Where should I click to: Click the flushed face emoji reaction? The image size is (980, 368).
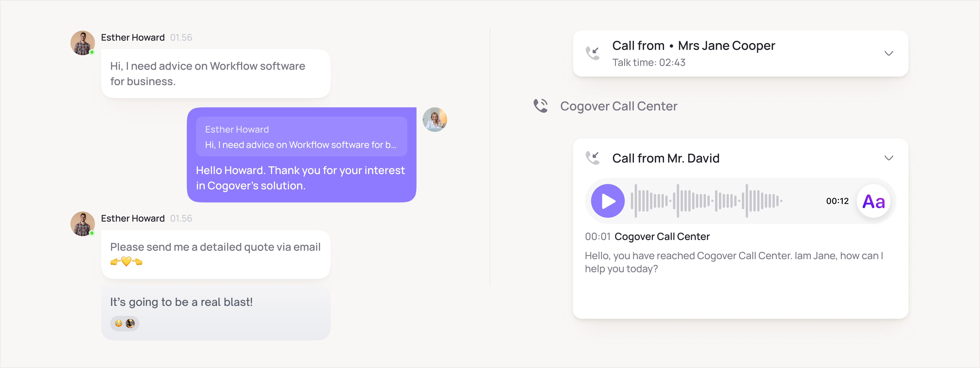point(119,323)
